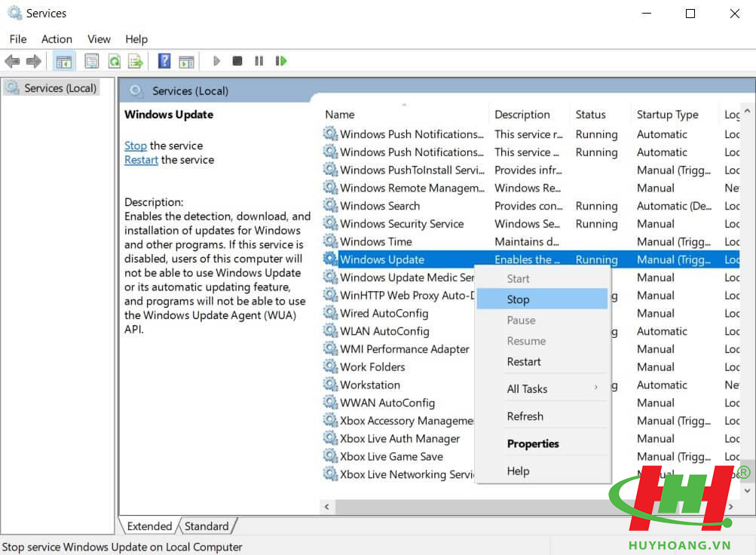
Task: Click the gear icon beside Windows Search
Action: [330, 205]
